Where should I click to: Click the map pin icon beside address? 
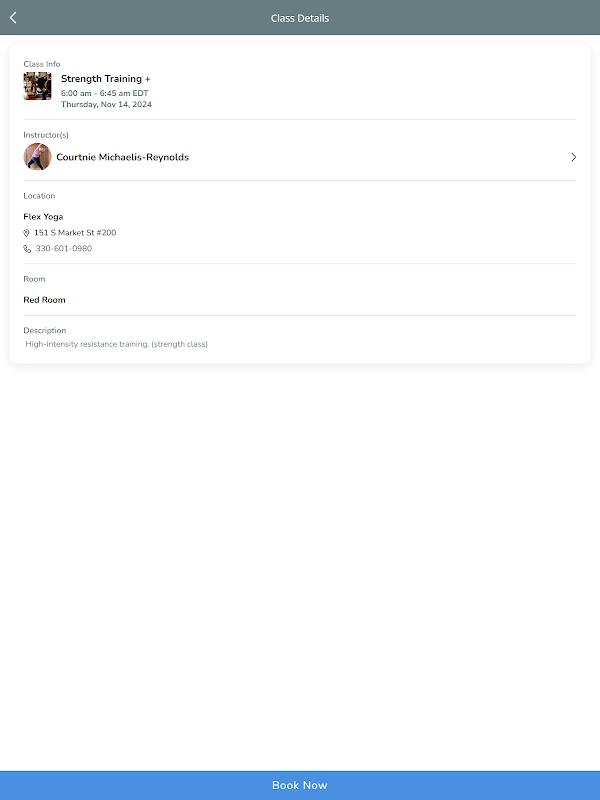(x=27, y=233)
